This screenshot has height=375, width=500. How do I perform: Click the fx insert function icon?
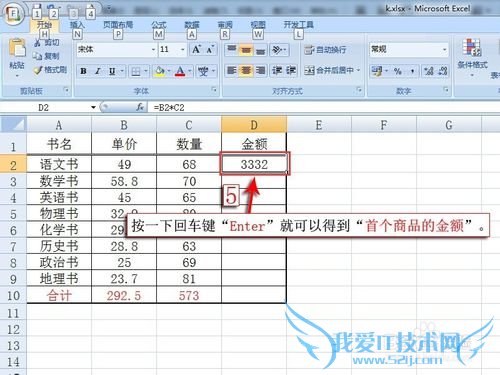[140, 107]
